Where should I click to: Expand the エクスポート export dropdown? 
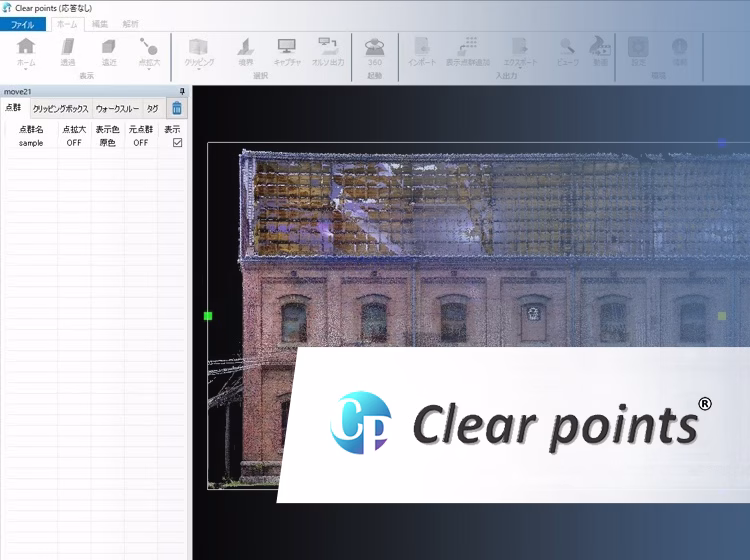pyautogui.click(x=520, y=69)
